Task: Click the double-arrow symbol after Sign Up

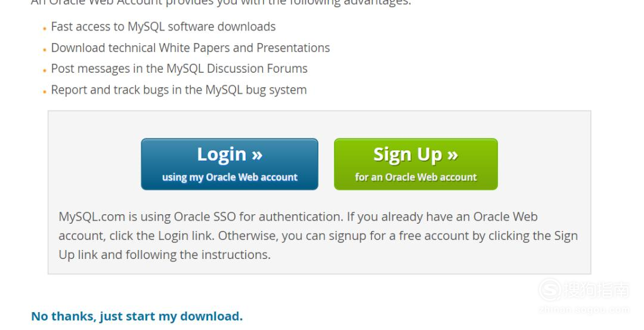Action: tap(453, 155)
